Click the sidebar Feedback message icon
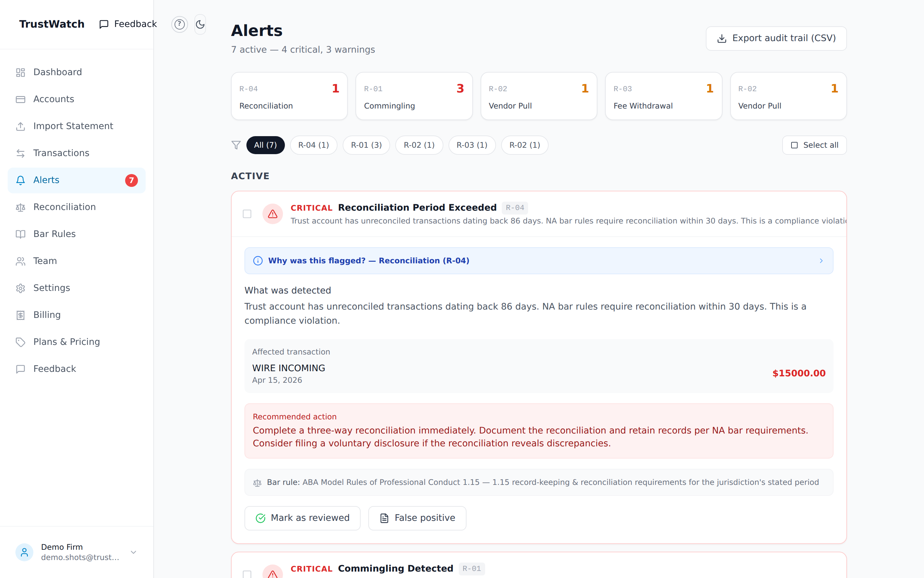The width and height of the screenshot is (924, 578). (21, 369)
